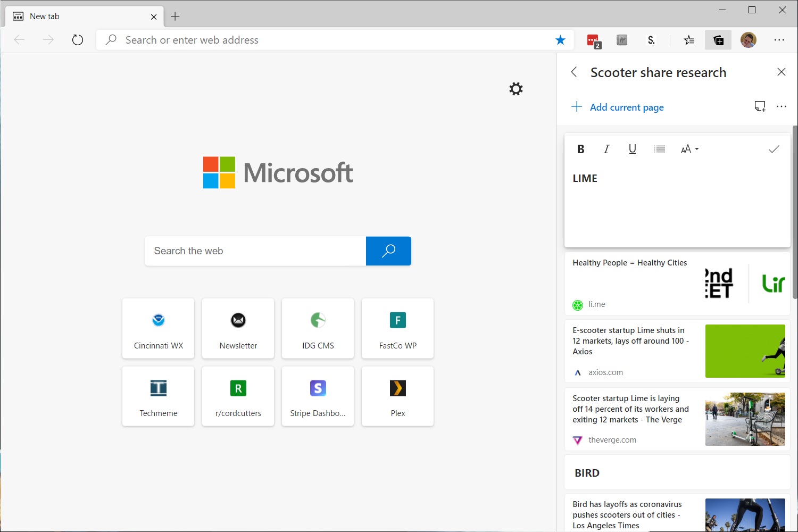
Task: Open the Edge settings and more menu
Action: (779, 40)
